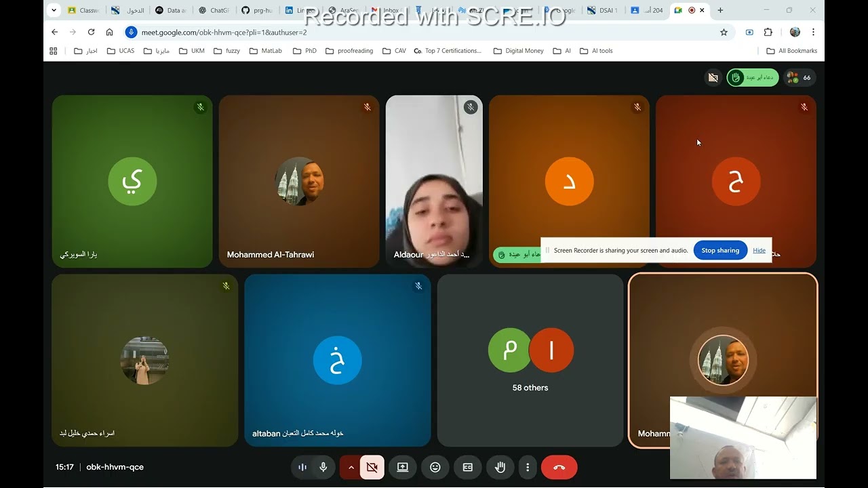868x488 pixels.
Task: Expand the video settings arrow
Action: [x=351, y=467]
